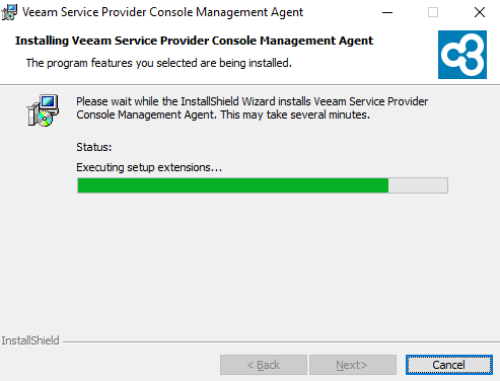
Task: Click 'This may take several minutes' text
Action: click(x=295, y=115)
